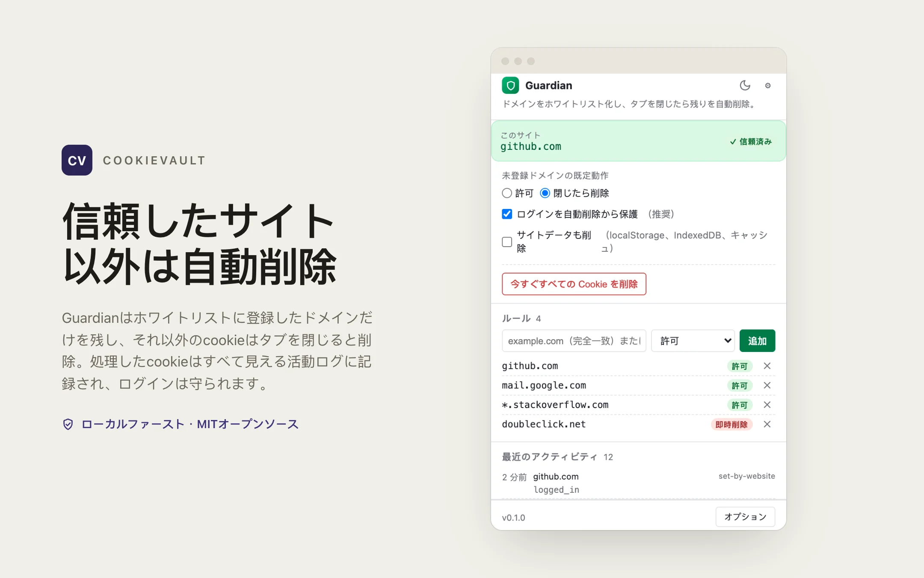924x578 pixels.
Task: Remove the github.com rule
Action: pyautogui.click(x=767, y=366)
